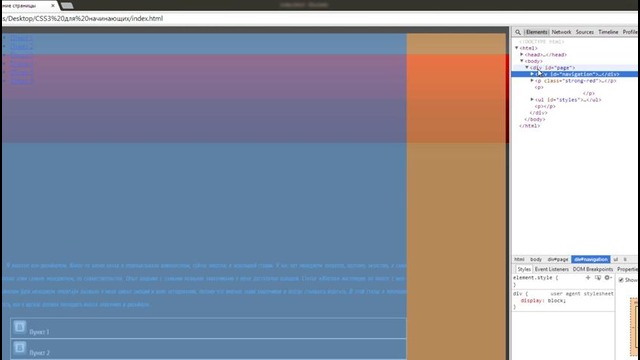Click the Пункт 2 list item icon

[20, 347]
